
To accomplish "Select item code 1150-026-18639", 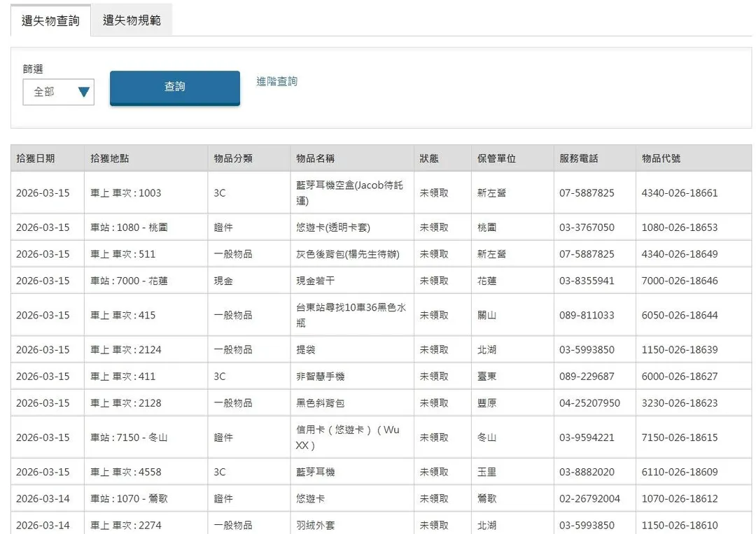I will coord(679,349).
